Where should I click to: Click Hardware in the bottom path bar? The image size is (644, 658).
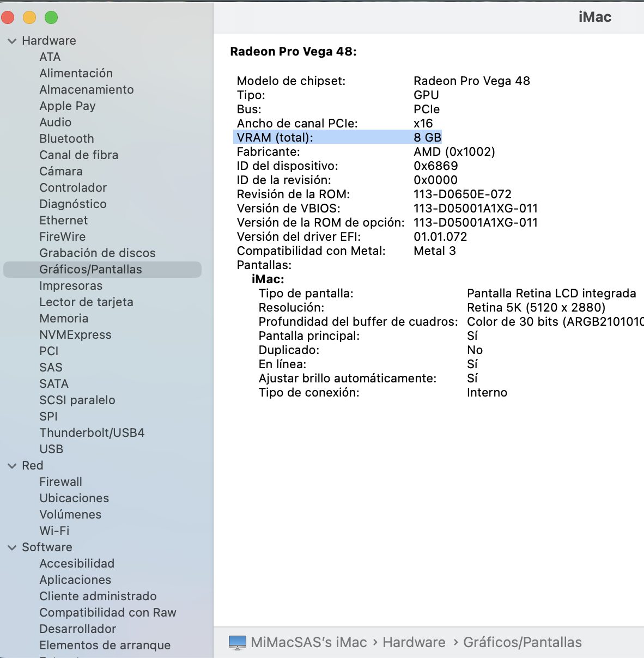[414, 642]
